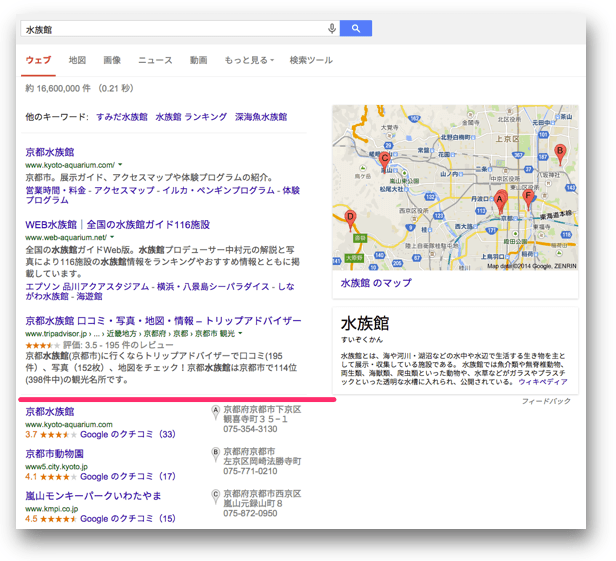Click phone number 075-872-0950
This screenshot has width=616, height=561.
pyautogui.click(x=250, y=513)
